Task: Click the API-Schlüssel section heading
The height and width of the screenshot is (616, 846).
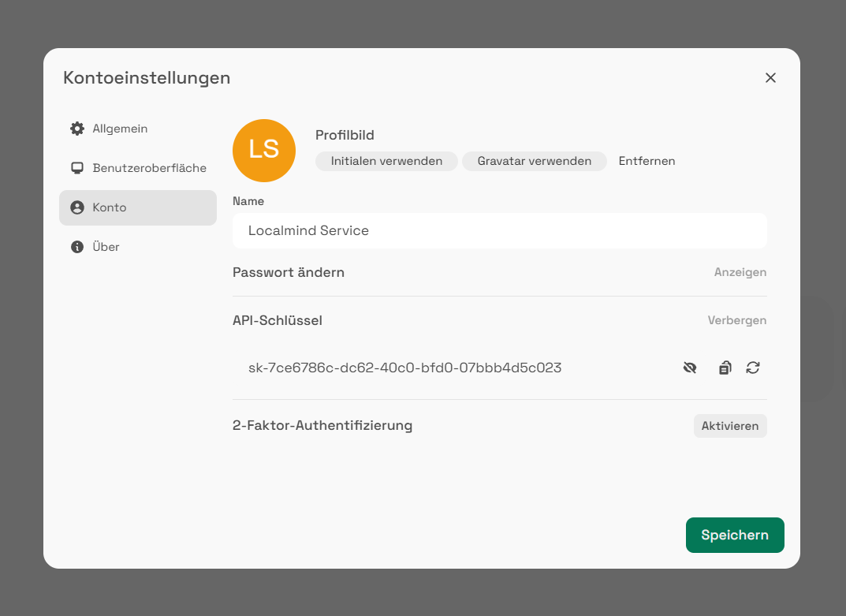Action: 278,320
